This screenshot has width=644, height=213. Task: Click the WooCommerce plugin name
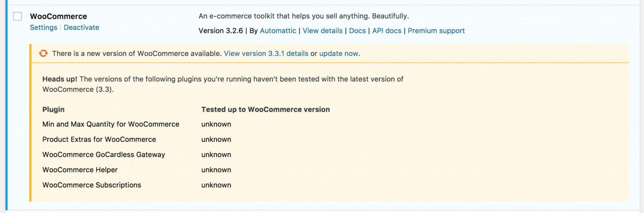(x=58, y=16)
